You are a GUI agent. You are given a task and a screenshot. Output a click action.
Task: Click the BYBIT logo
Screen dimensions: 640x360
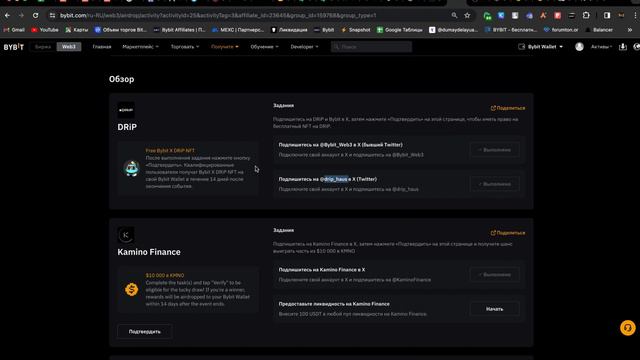point(14,47)
